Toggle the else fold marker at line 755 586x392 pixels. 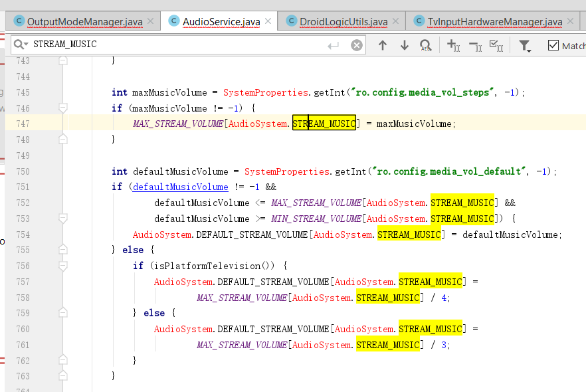[63, 250]
